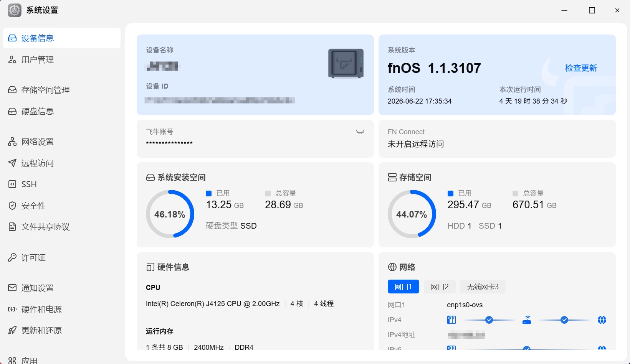Open 硬件和电源 settings
The image size is (630, 364).
coord(61,310)
